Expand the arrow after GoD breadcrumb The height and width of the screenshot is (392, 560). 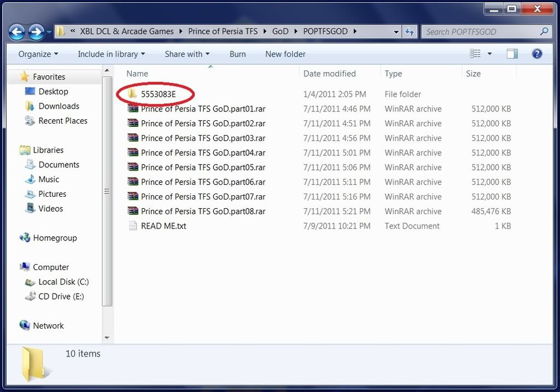(296, 31)
